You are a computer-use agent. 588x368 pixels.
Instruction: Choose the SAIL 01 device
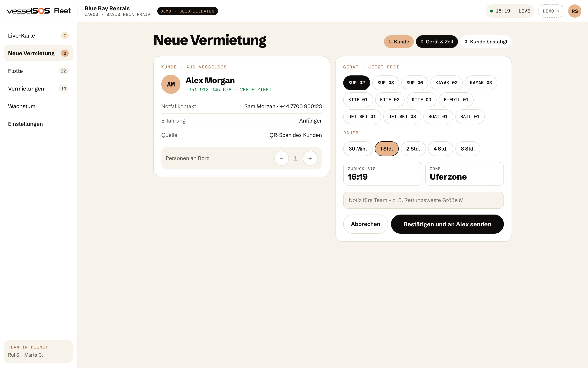pyautogui.click(x=470, y=117)
